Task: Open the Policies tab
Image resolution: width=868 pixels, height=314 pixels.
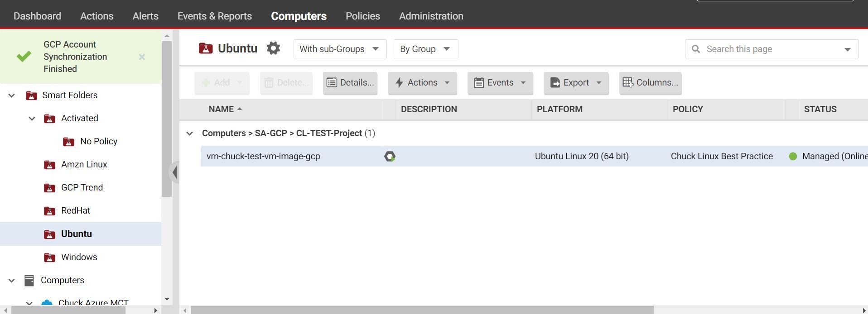Action: pyautogui.click(x=363, y=16)
